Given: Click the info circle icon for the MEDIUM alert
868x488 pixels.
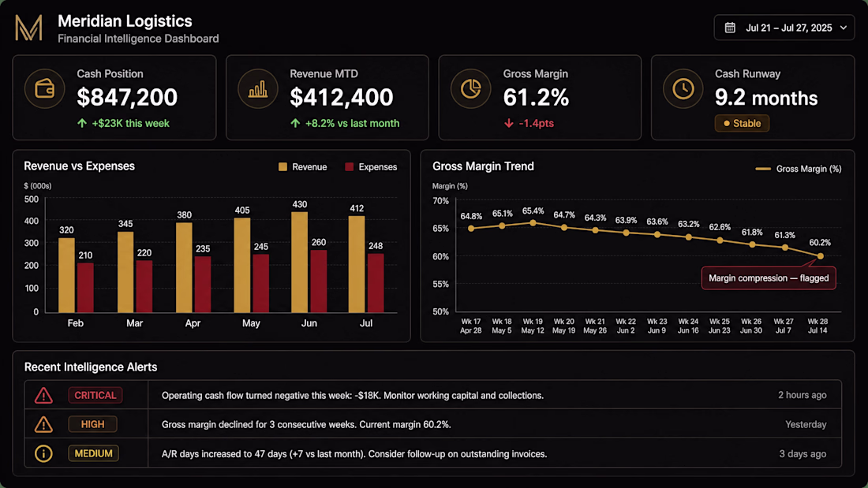Looking at the screenshot, I should 43,453.
